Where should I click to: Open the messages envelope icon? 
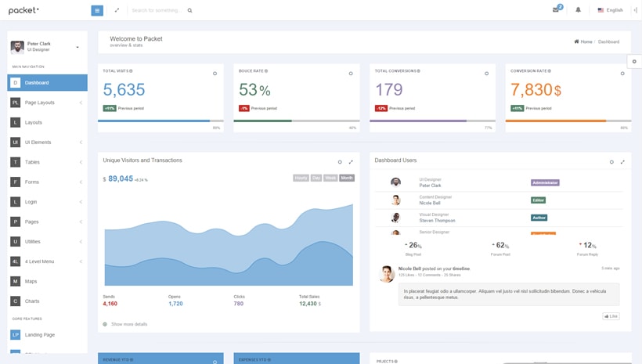click(556, 10)
